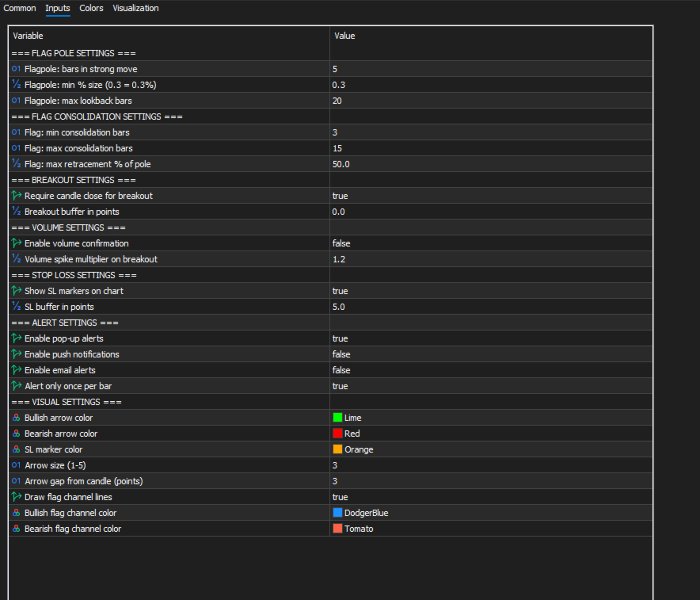This screenshot has width=700, height=600.
Task: Click the Red color swatch
Action: coord(338,433)
